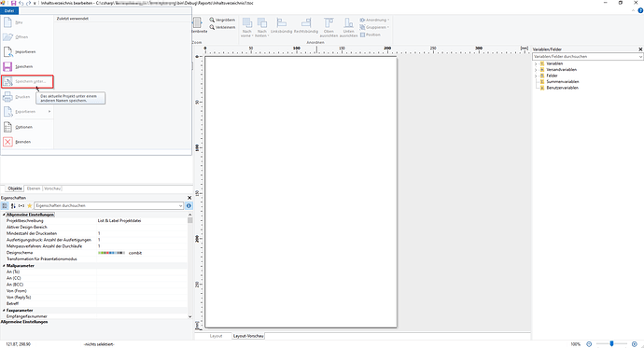Click the red Beenden icon
Image resolution: width=644 pixels, height=348 pixels.
7,142
